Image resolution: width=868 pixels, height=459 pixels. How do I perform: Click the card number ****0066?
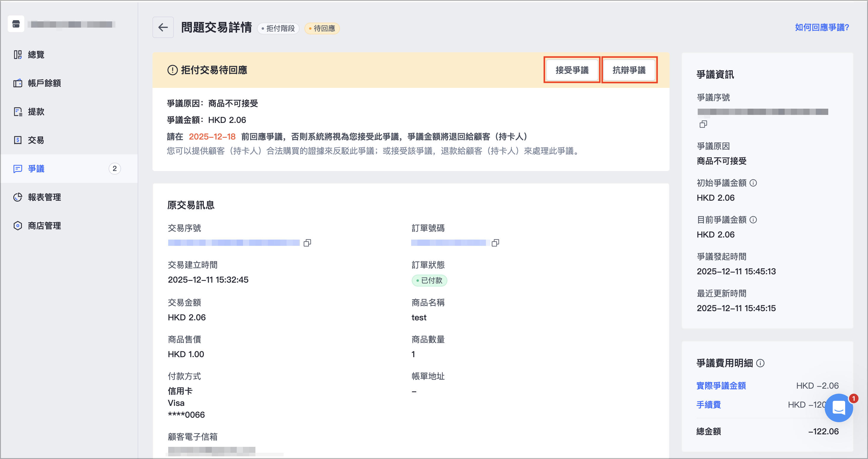tap(186, 414)
